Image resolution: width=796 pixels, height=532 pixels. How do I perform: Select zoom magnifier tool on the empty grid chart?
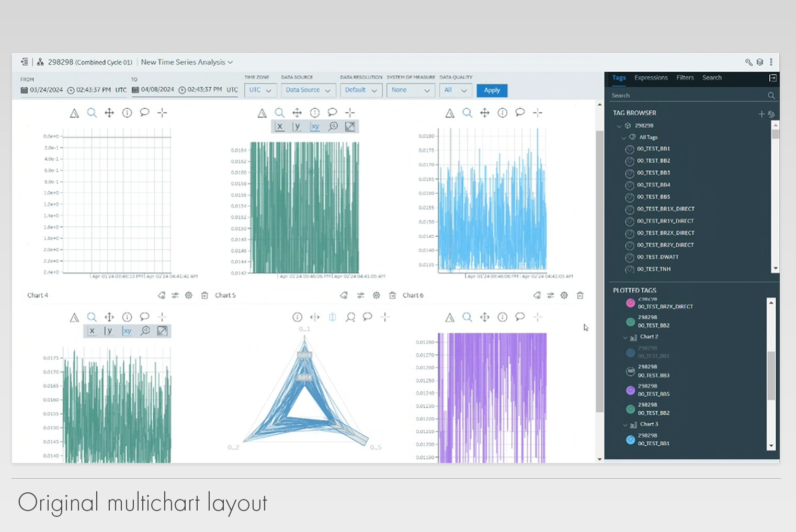tap(92, 113)
